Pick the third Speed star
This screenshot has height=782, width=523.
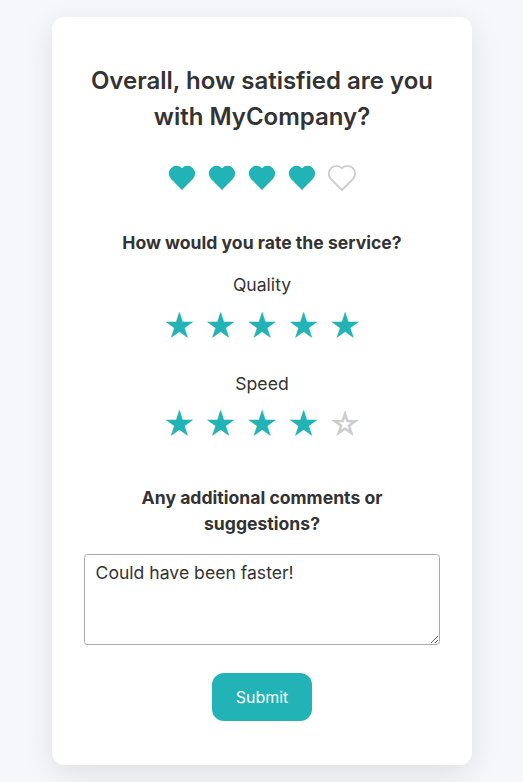[262, 424]
